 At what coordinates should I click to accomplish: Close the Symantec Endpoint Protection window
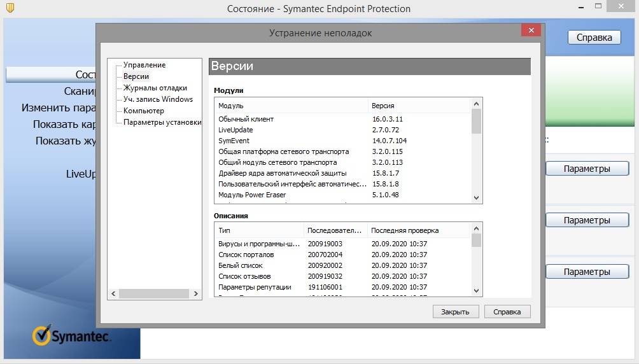[621, 6]
